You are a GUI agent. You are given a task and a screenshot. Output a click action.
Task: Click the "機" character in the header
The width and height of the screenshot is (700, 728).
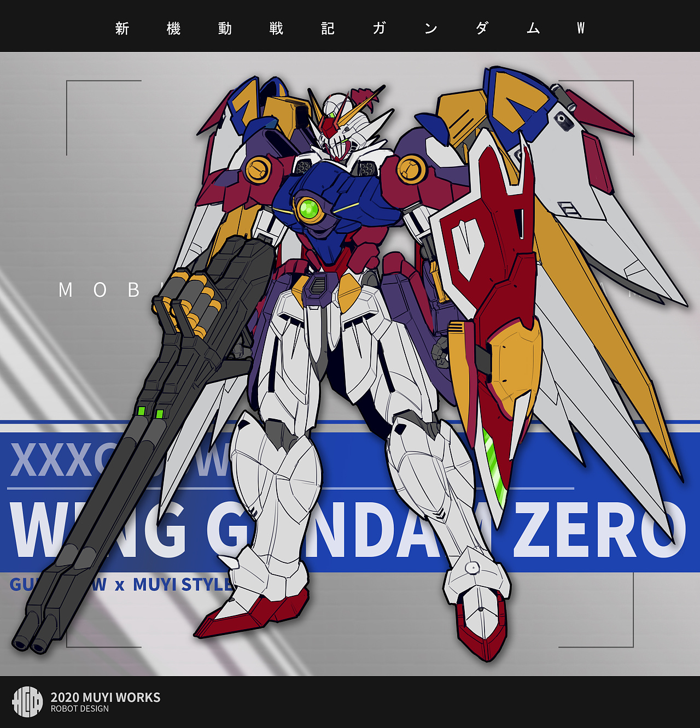coord(173,28)
